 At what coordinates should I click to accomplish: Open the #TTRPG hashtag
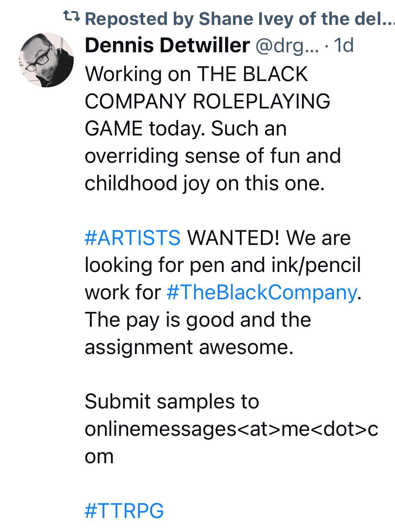[x=124, y=510]
